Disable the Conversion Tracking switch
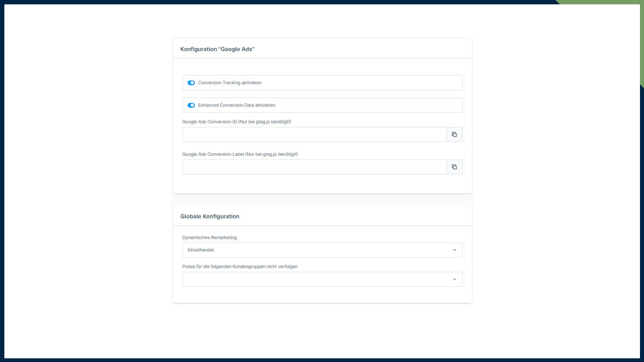 [x=191, y=83]
